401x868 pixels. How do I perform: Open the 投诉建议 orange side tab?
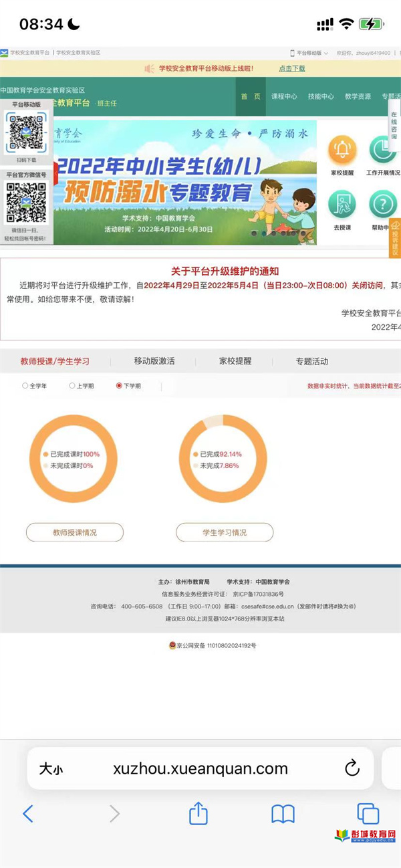pyautogui.click(x=395, y=238)
